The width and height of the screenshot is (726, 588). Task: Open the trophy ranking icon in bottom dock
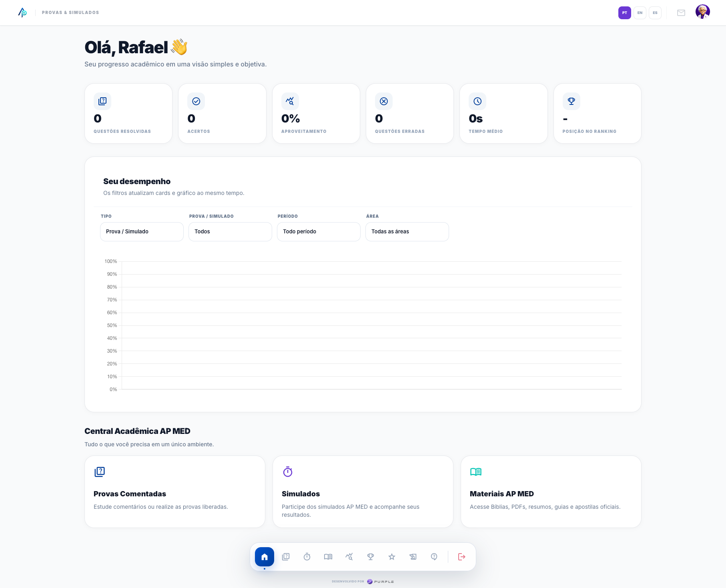(371, 557)
